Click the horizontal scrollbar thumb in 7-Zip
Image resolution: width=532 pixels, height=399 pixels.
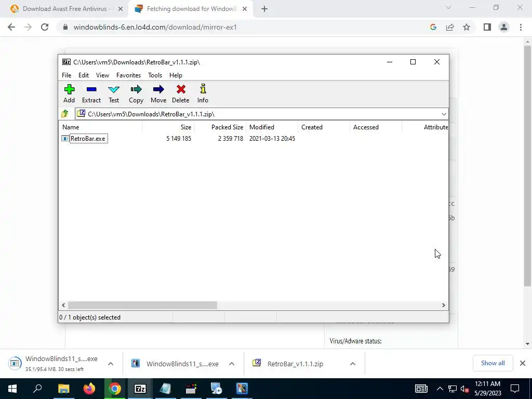(x=142, y=305)
